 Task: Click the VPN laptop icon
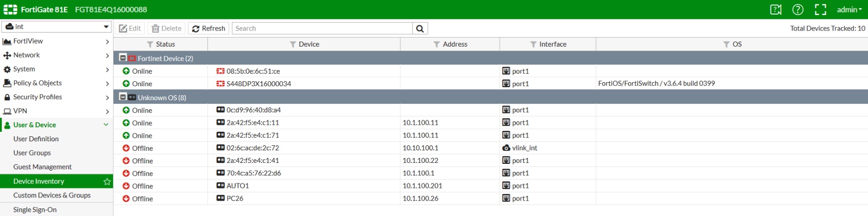(7, 111)
